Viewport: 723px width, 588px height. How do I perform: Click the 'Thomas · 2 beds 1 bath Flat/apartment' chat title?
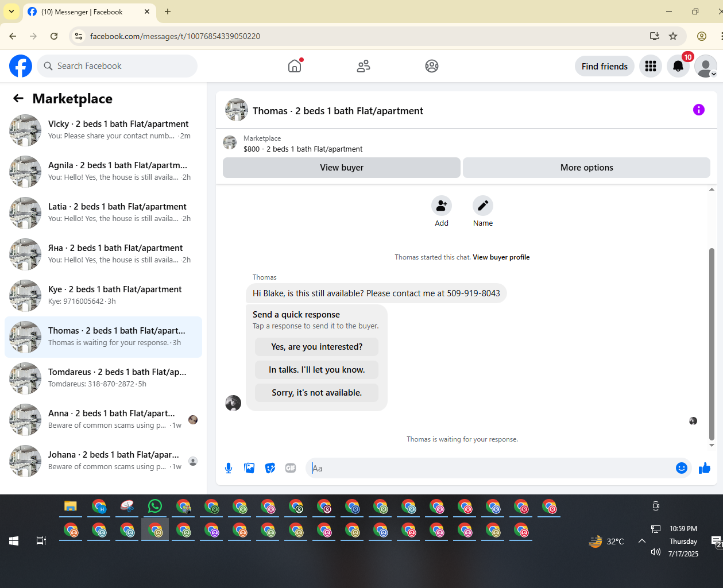pyautogui.click(x=338, y=111)
